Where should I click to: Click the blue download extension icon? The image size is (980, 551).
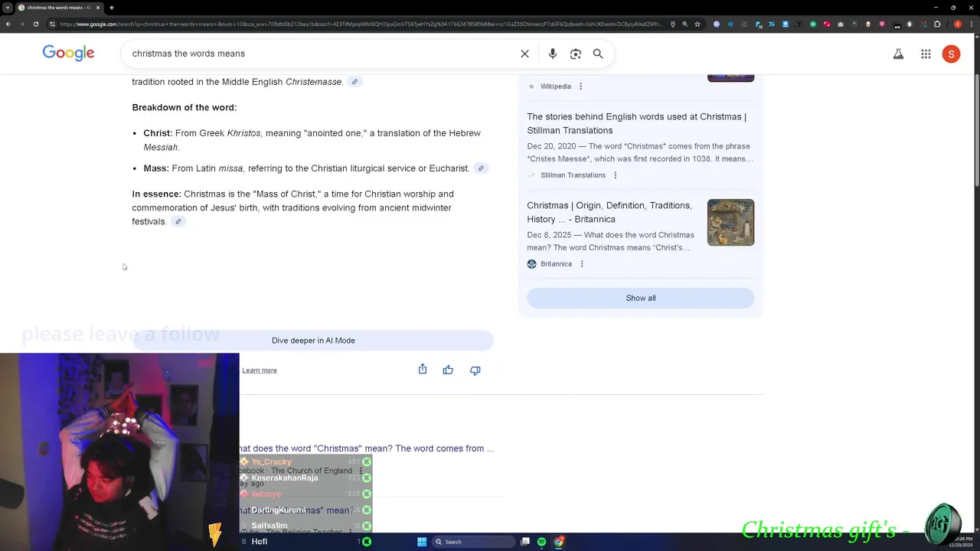[786, 24]
